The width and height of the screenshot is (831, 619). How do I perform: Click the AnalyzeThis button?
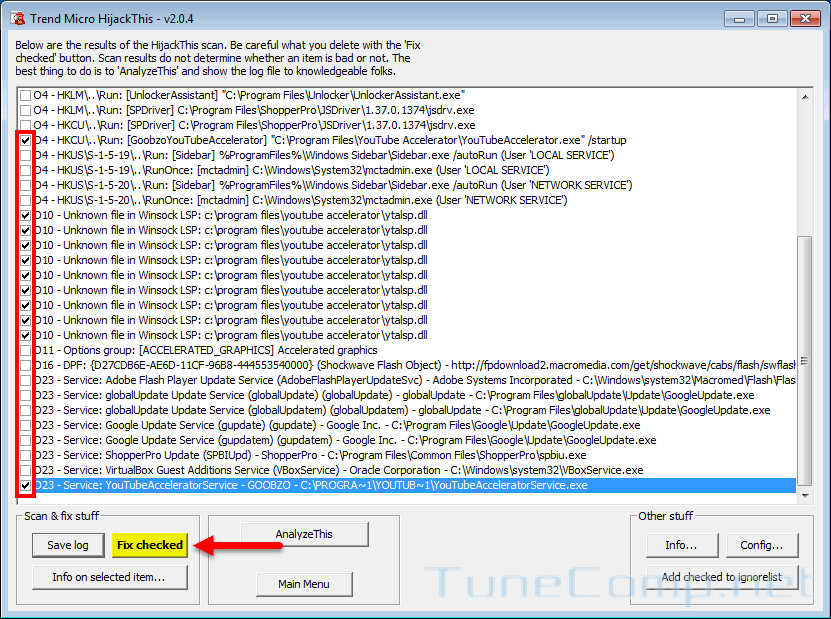click(x=304, y=534)
